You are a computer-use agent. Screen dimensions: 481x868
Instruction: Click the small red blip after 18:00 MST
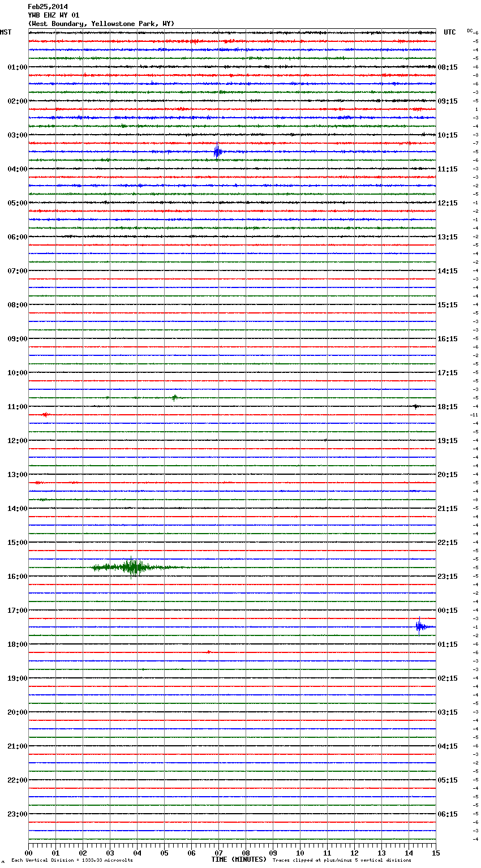point(209,652)
